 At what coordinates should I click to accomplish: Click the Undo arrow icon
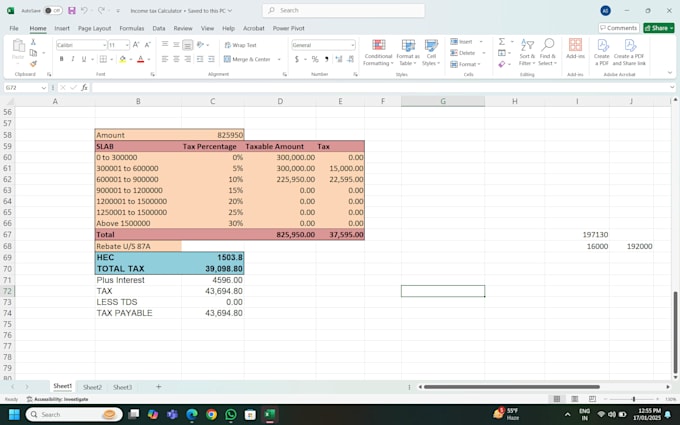(x=85, y=10)
